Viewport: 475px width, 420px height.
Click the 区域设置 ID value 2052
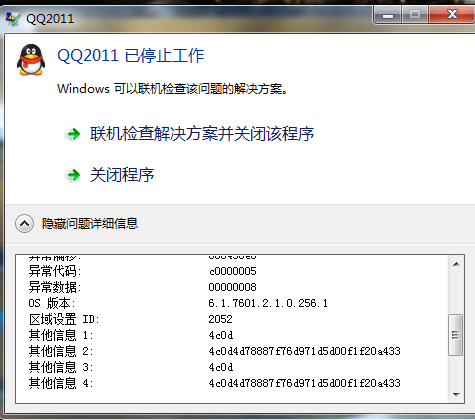tap(220, 319)
